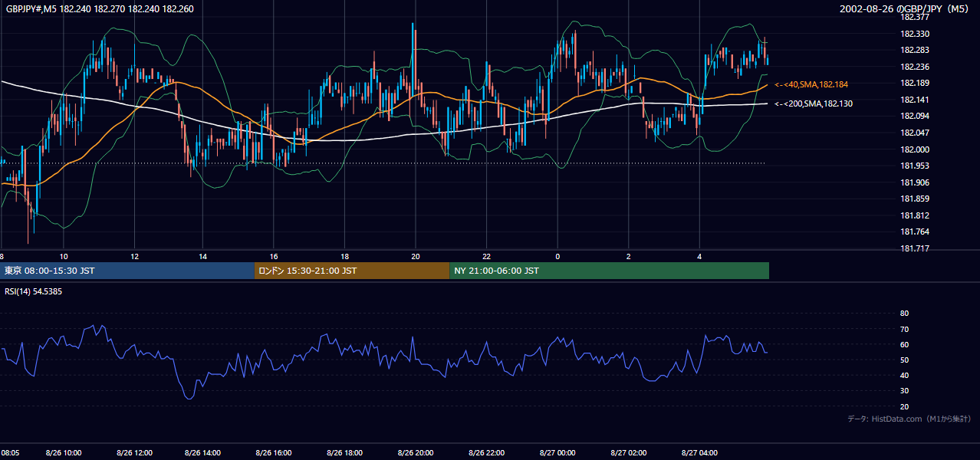
Task: Click the 8/27 00:00 date label
Action: point(557,453)
